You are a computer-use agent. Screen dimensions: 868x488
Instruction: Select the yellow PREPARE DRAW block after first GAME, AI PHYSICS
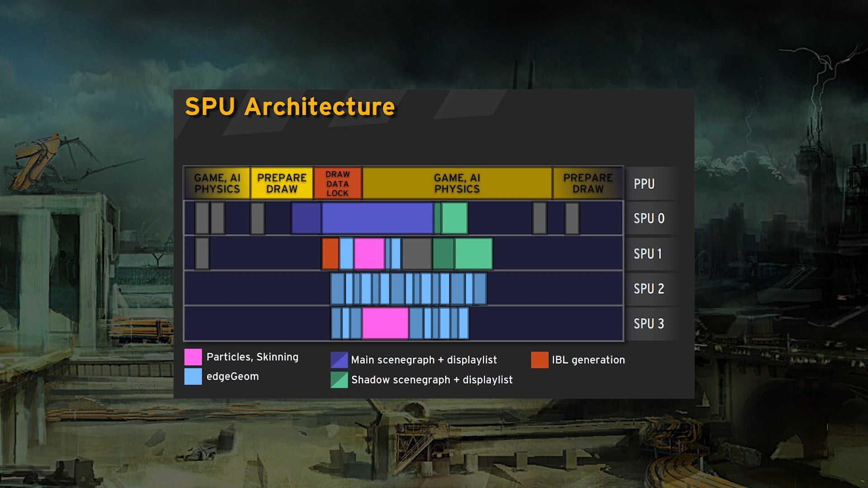click(x=282, y=183)
